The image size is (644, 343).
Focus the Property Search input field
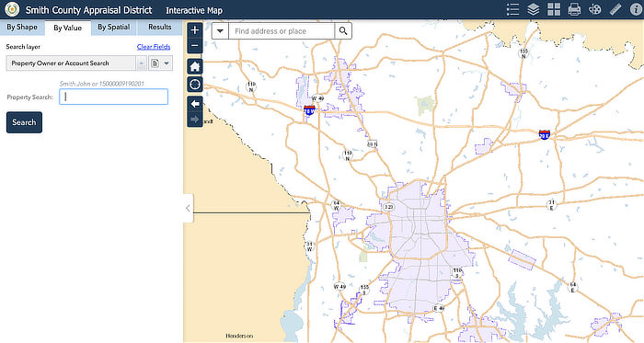pos(114,97)
